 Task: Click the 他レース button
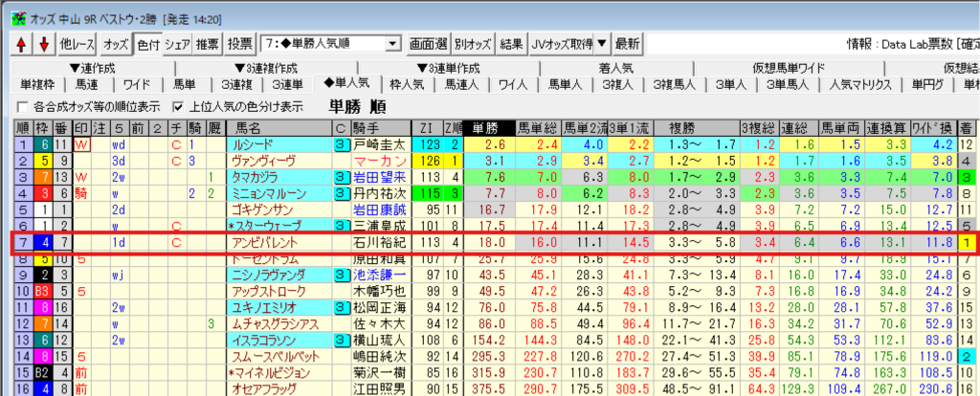pyautogui.click(x=78, y=44)
